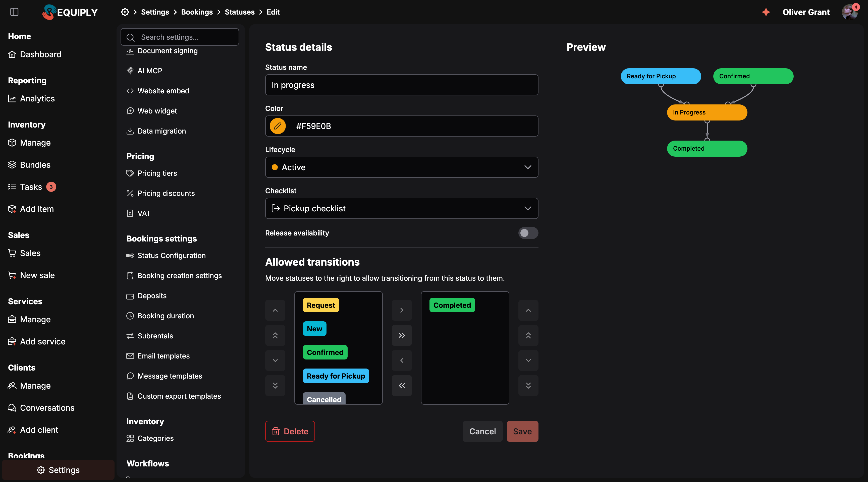Open Tasks with 3 badge
868x482 pixels.
click(32, 187)
